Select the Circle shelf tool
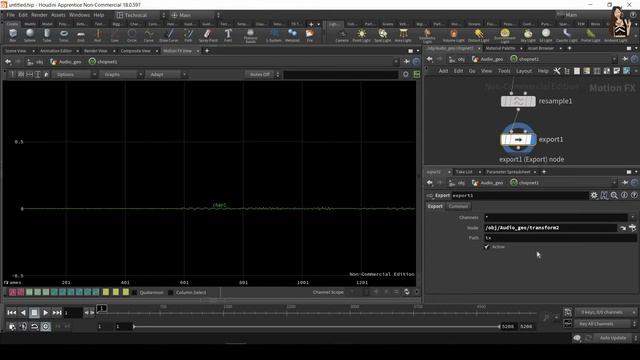 pyautogui.click(x=131, y=35)
